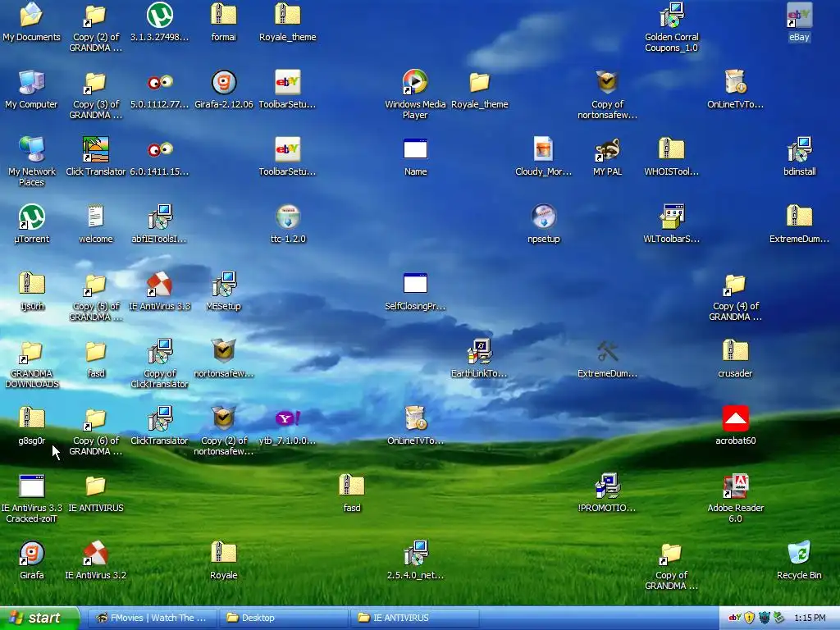
Task: Switch to FMovies taskbar button
Action: pyautogui.click(x=152, y=618)
